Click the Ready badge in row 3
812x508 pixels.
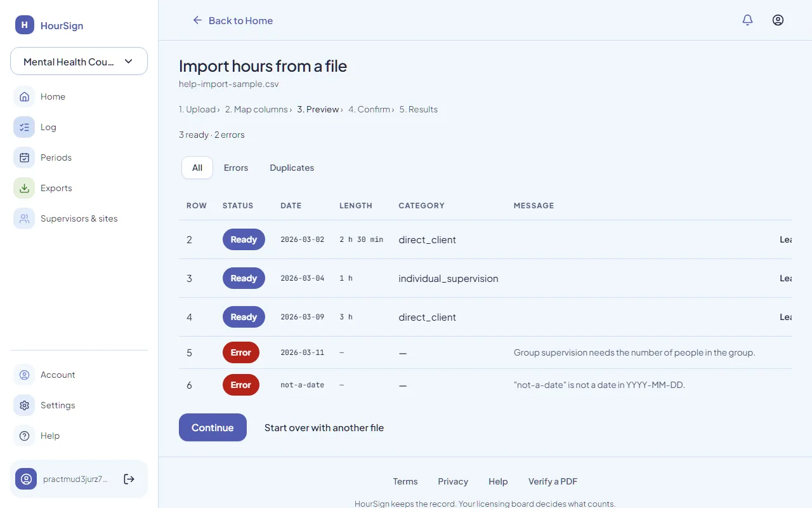pos(244,278)
